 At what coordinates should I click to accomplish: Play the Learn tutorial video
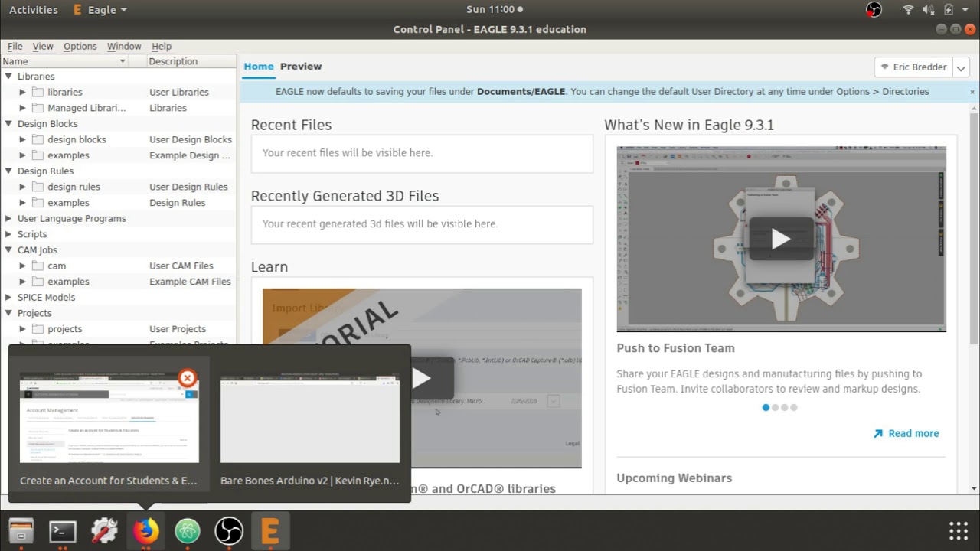422,378
